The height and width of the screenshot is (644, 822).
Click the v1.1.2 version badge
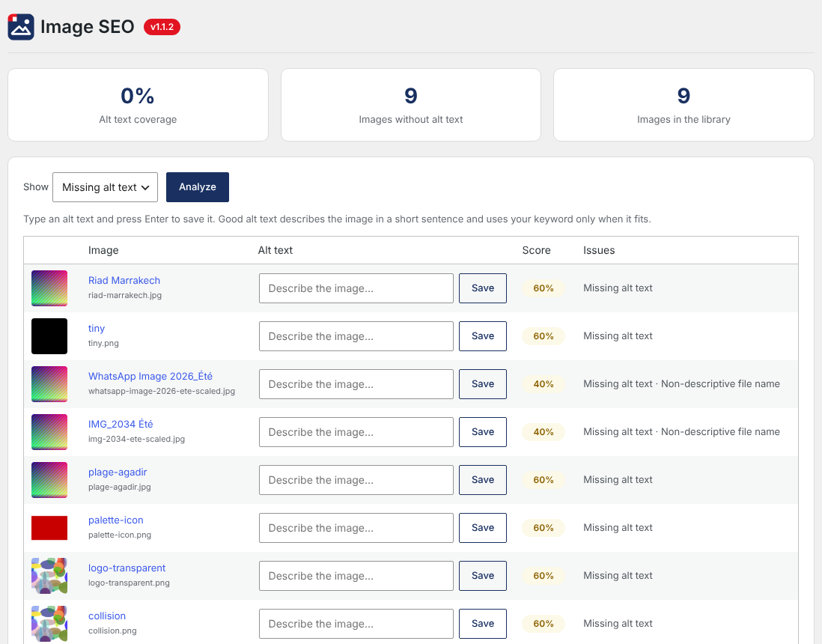(x=162, y=27)
